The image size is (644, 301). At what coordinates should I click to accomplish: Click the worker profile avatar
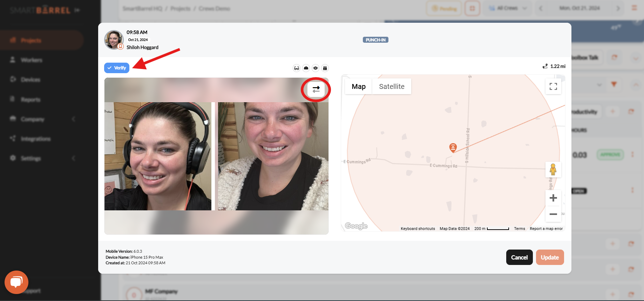pyautogui.click(x=114, y=40)
